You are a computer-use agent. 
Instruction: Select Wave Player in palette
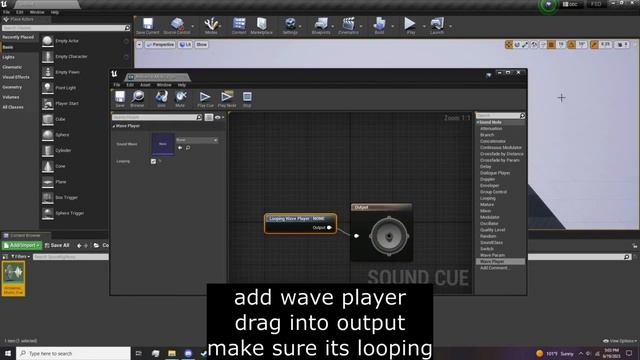492,262
